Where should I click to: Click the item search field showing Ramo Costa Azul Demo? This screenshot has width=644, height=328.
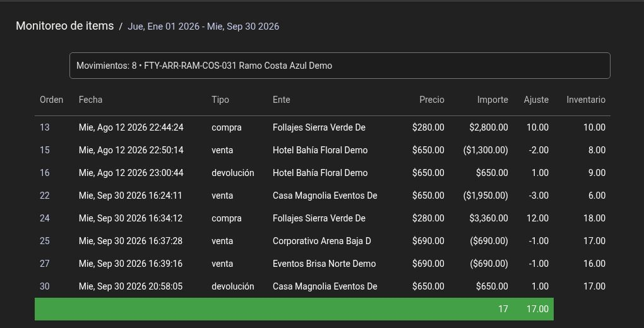340,66
